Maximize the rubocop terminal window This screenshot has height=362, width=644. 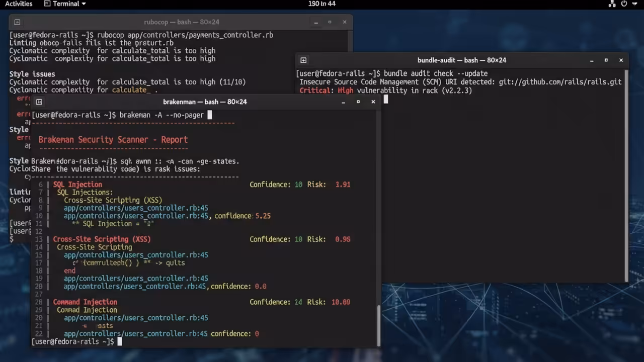click(x=330, y=22)
